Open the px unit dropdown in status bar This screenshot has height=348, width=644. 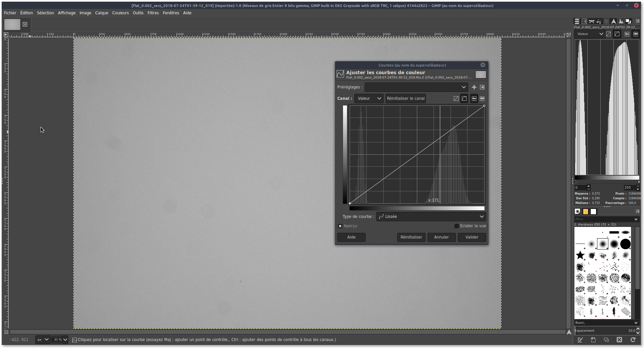click(x=43, y=340)
